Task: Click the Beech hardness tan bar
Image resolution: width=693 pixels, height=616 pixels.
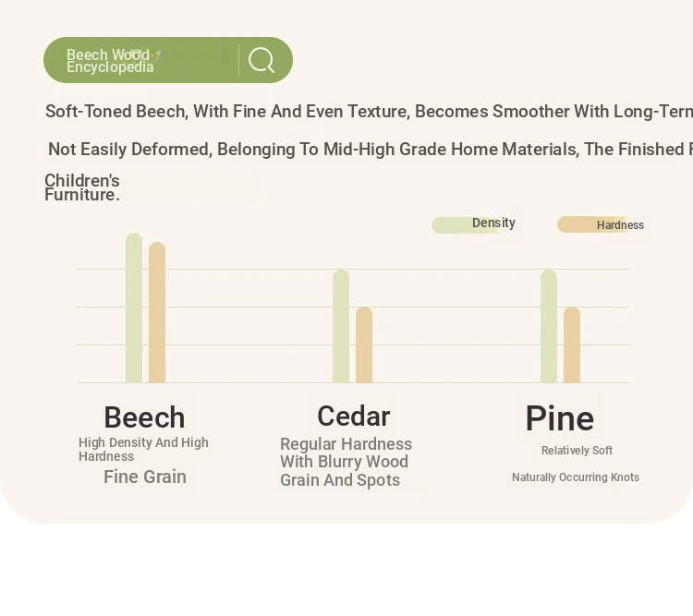Action: pos(157,312)
